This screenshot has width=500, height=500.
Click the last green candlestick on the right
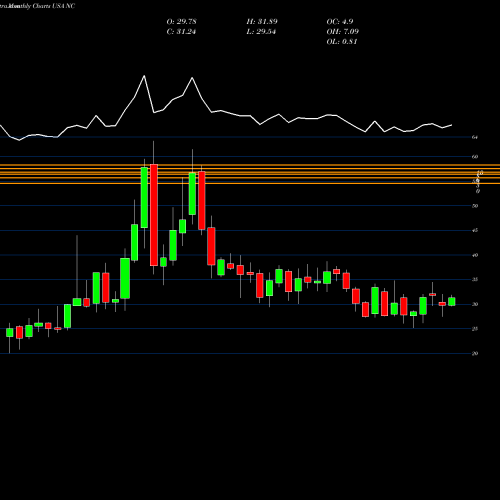[x=452, y=301]
